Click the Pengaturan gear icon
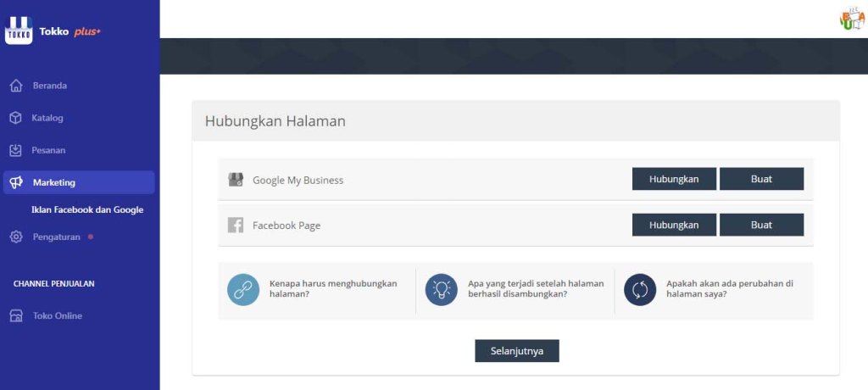Image resolution: width=868 pixels, height=390 pixels. (x=15, y=237)
